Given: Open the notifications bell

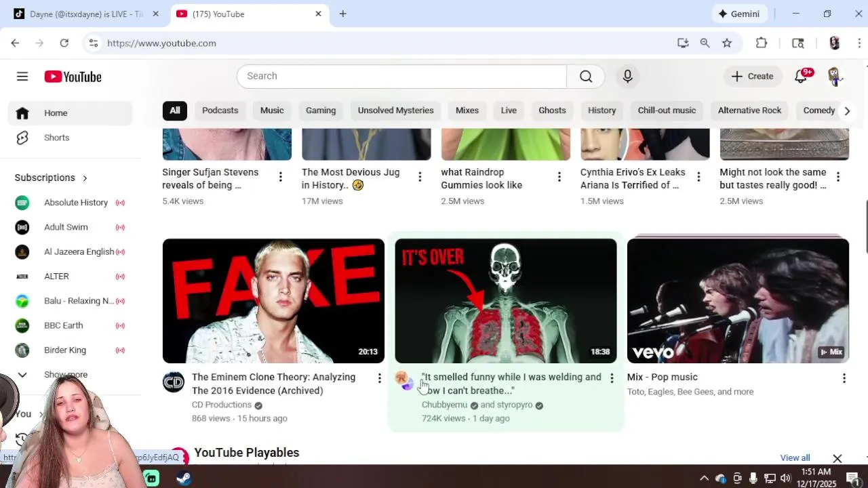Looking at the screenshot, I should (x=801, y=77).
